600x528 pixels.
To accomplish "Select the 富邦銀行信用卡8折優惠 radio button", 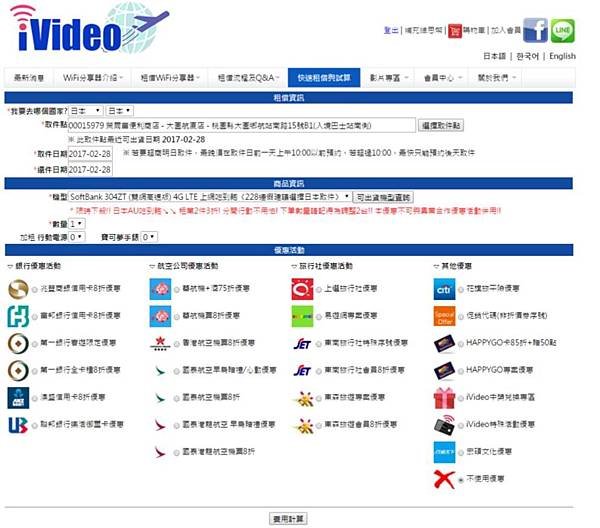I will tap(35, 317).
